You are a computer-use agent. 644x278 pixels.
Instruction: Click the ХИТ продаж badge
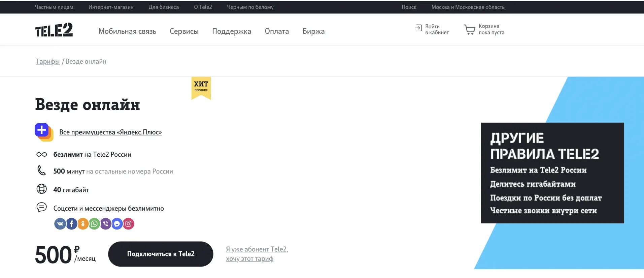tap(201, 88)
